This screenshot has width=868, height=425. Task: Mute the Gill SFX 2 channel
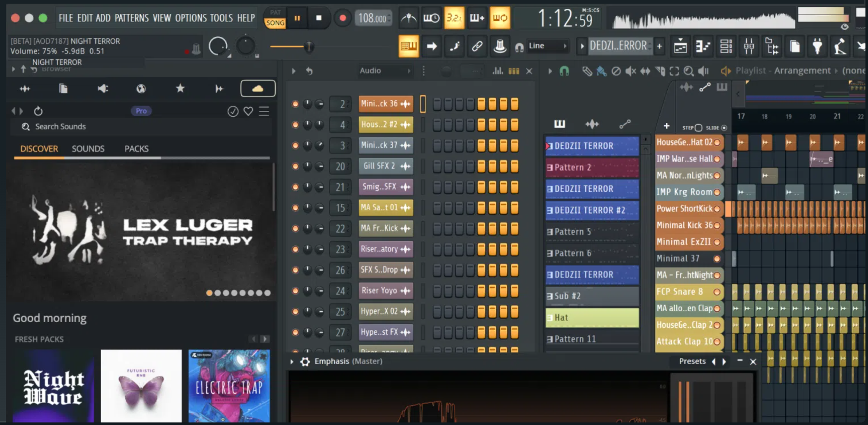[295, 166]
